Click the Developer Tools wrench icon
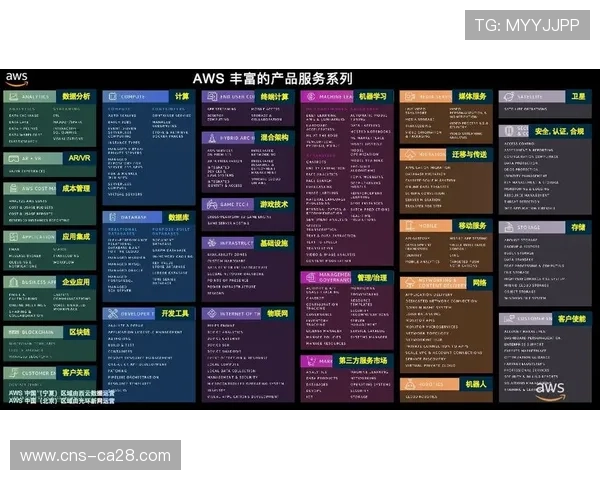Viewport: 600px width, 480px height. 112,313
